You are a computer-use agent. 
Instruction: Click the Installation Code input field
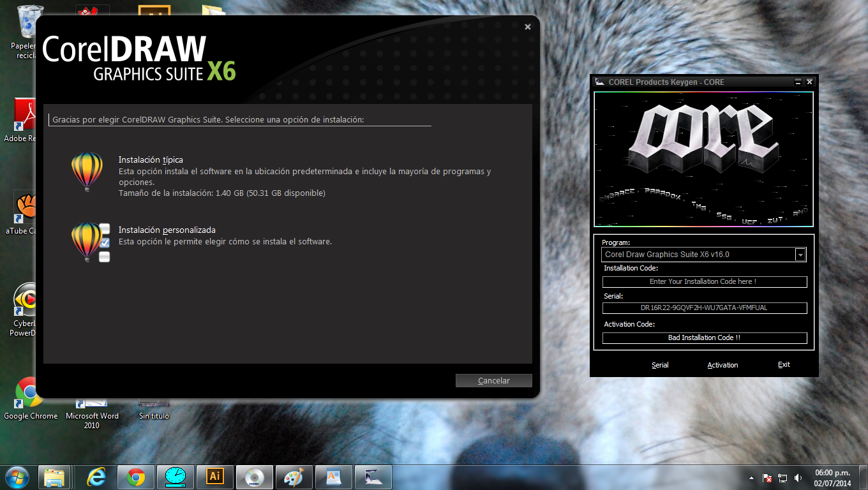[x=705, y=281]
